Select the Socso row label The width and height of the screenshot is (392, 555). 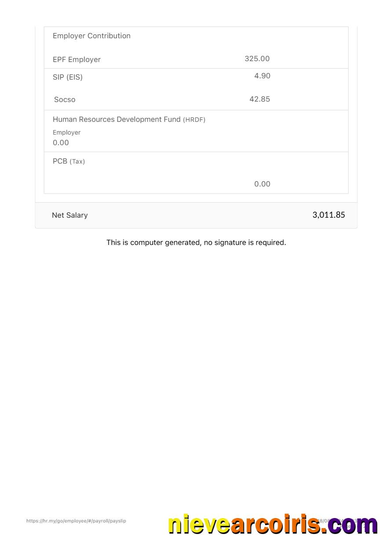pos(65,100)
